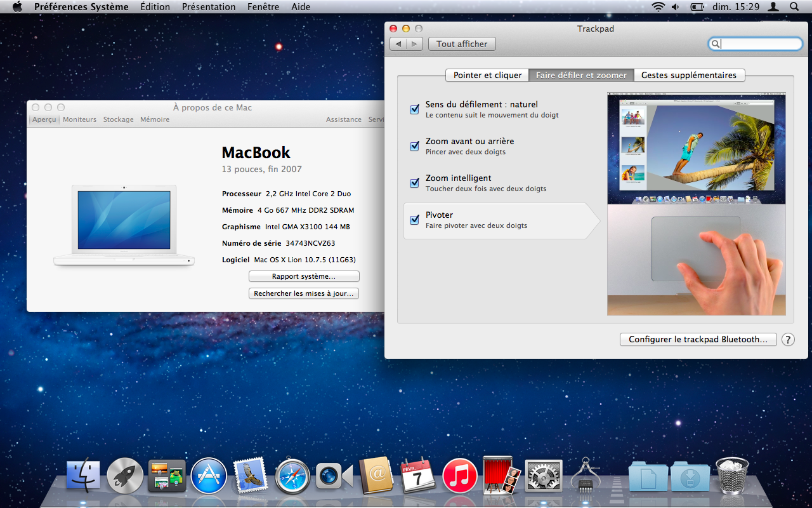Click Assistance in À propos window
812x508 pixels.
(x=344, y=119)
